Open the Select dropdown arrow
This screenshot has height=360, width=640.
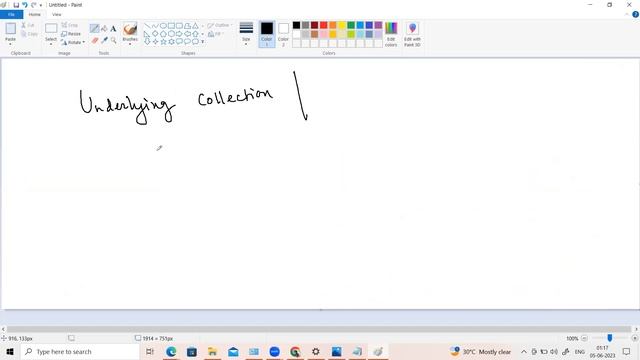51,44
